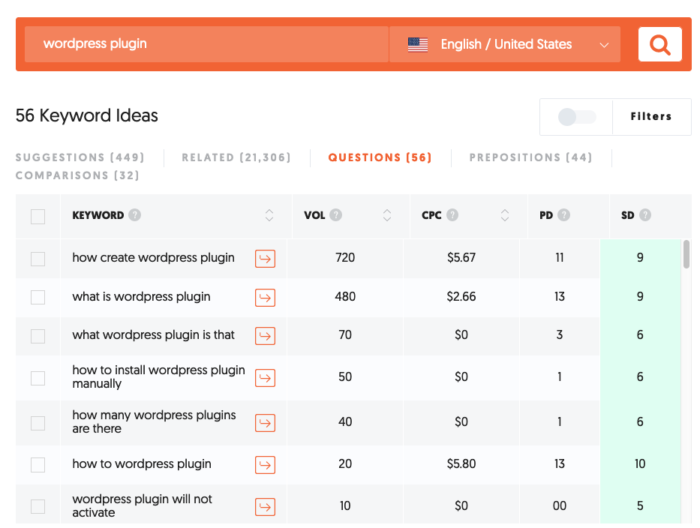Click the VOL column help icon
This screenshot has width=700, height=528.
tap(336, 215)
